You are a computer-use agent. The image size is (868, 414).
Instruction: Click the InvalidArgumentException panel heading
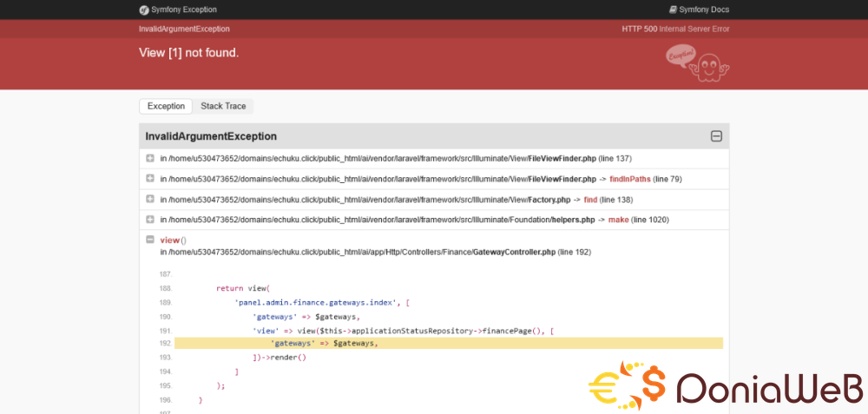coord(211,137)
